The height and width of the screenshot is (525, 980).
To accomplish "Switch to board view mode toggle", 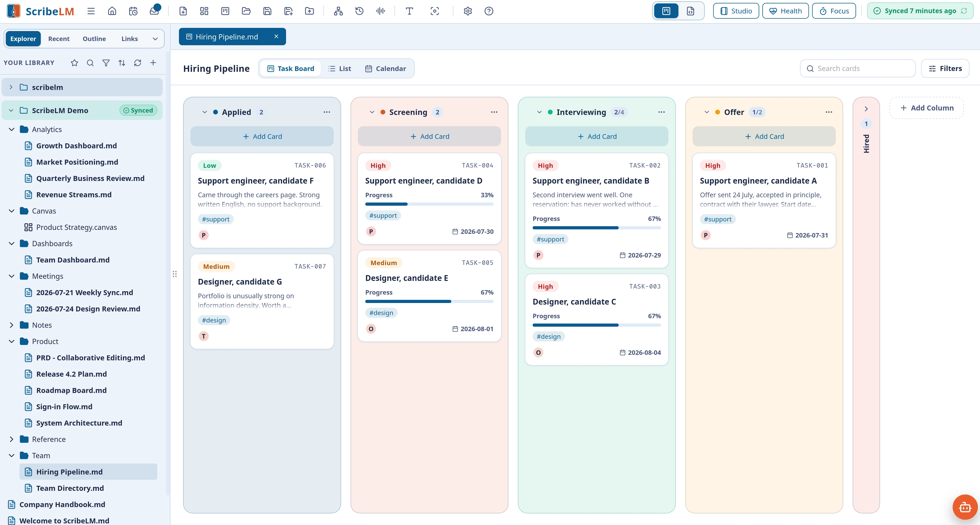I will pyautogui.click(x=666, y=11).
